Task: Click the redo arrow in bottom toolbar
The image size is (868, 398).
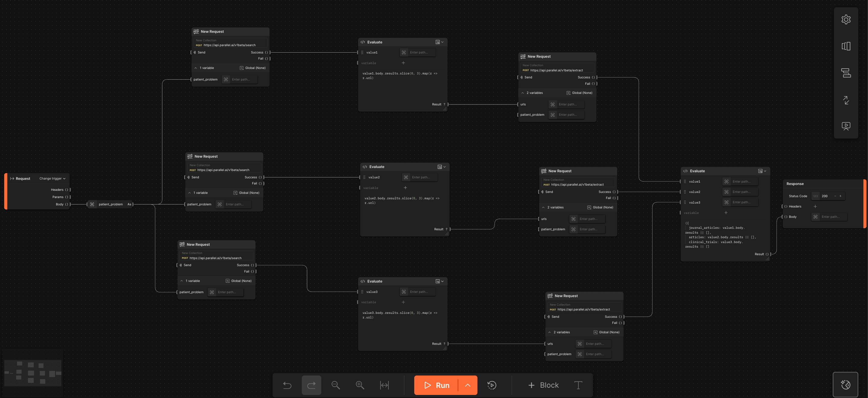Action: 311,385
